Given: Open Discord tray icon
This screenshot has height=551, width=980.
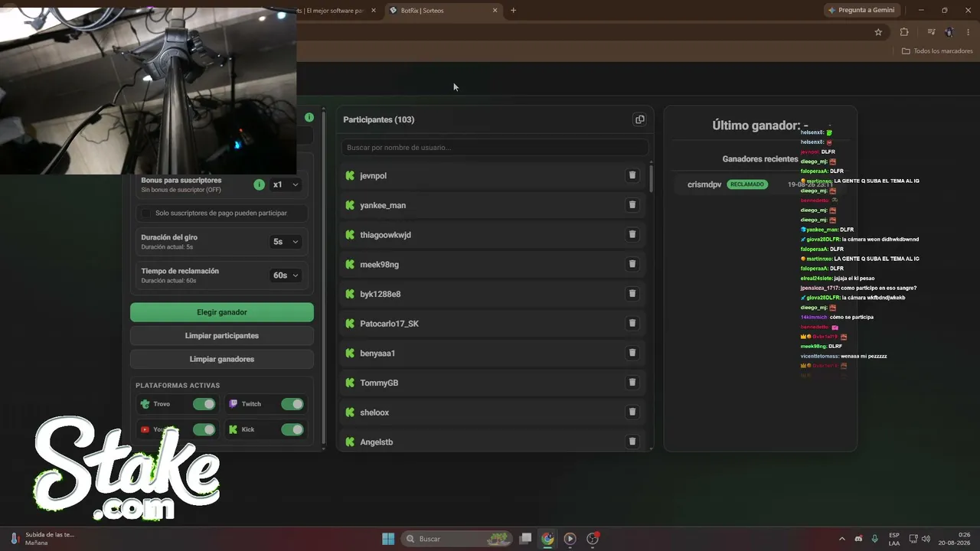Looking at the screenshot, I should (x=858, y=539).
